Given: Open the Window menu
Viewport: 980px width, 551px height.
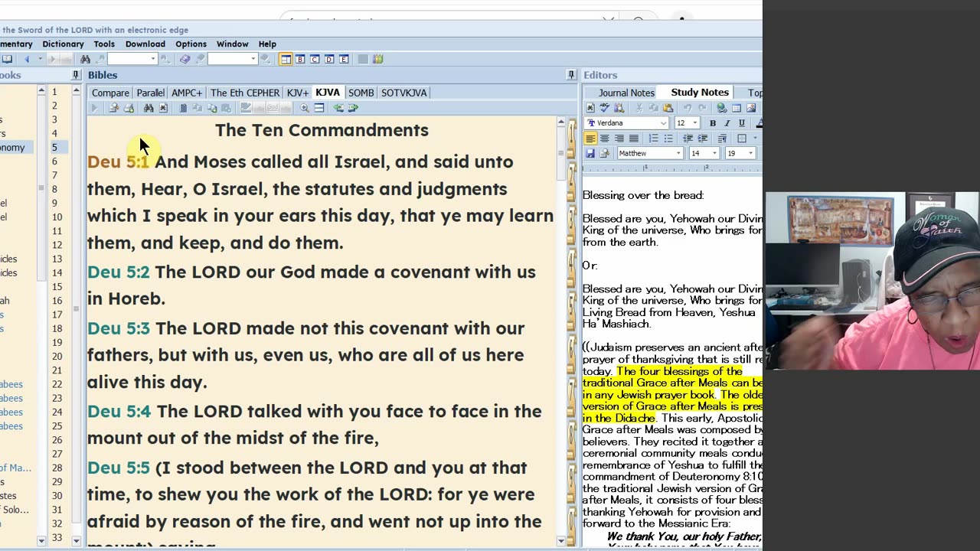Looking at the screenshot, I should (x=232, y=44).
